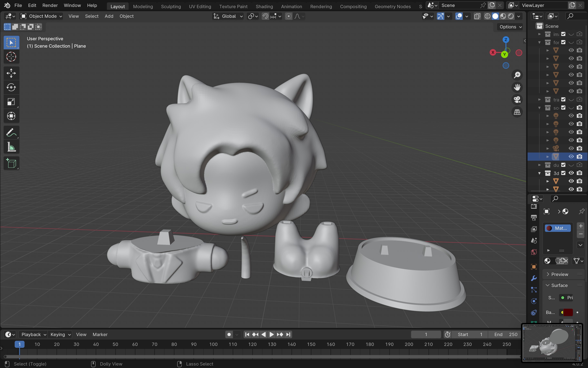This screenshot has height=368, width=588.
Task: Open the Playback dropdown in timeline
Action: tap(33, 334)
